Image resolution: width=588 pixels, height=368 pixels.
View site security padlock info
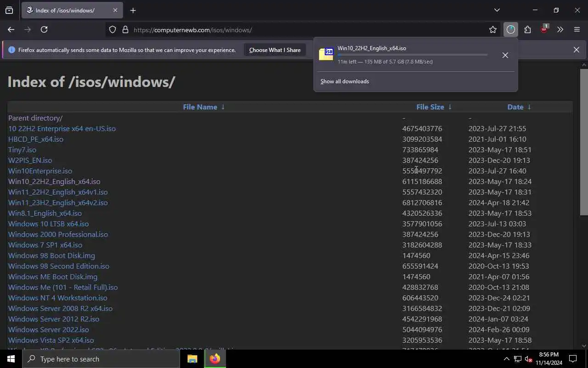pos(125,30)
